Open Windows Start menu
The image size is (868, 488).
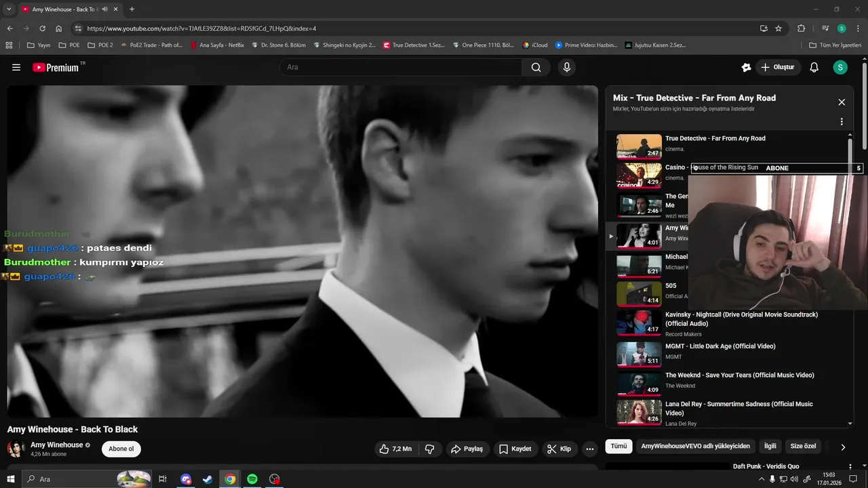tap(10, 479)
